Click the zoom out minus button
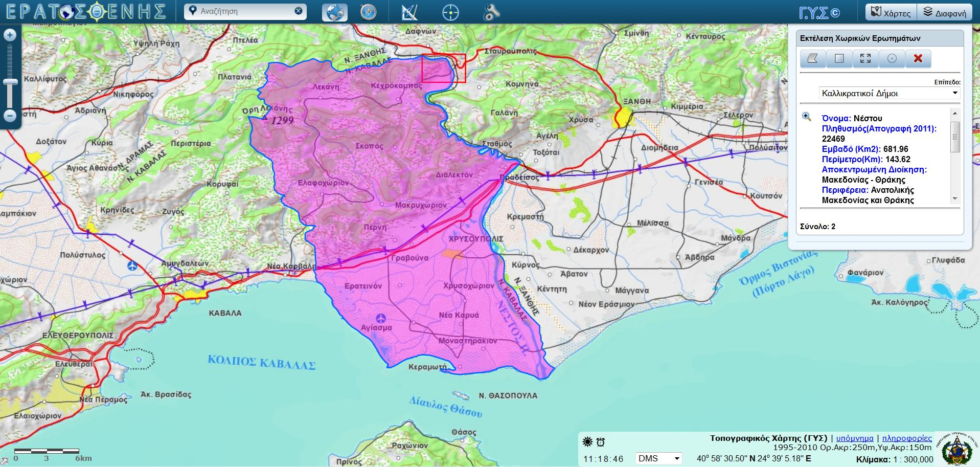This screenshot has width=980, height=467. pyautogui.click(x=10, y=116)
